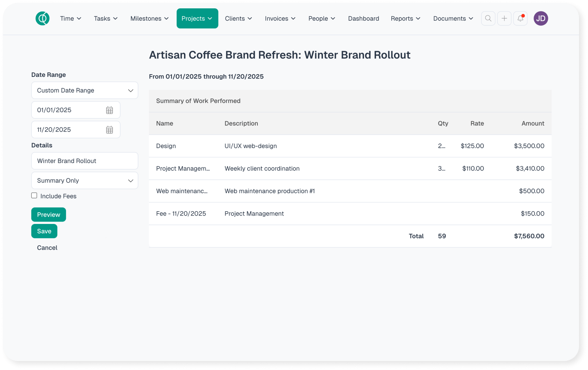Open the Invoices menu
Screen dimensions: 588x370
point(280,18)
